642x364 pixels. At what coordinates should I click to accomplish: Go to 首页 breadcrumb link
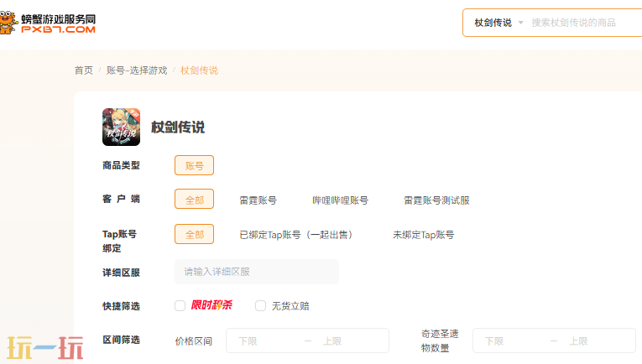pos(84,70)
